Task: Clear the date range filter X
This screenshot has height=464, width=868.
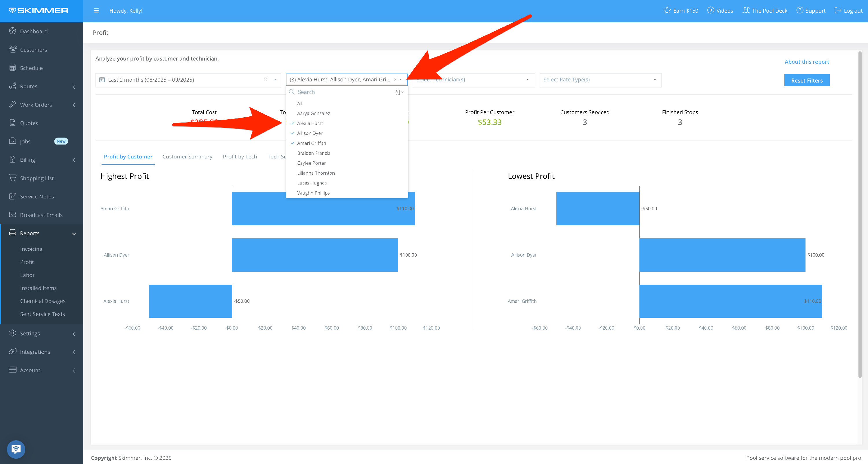Action: pyautogui.click(x=266, y=80)
